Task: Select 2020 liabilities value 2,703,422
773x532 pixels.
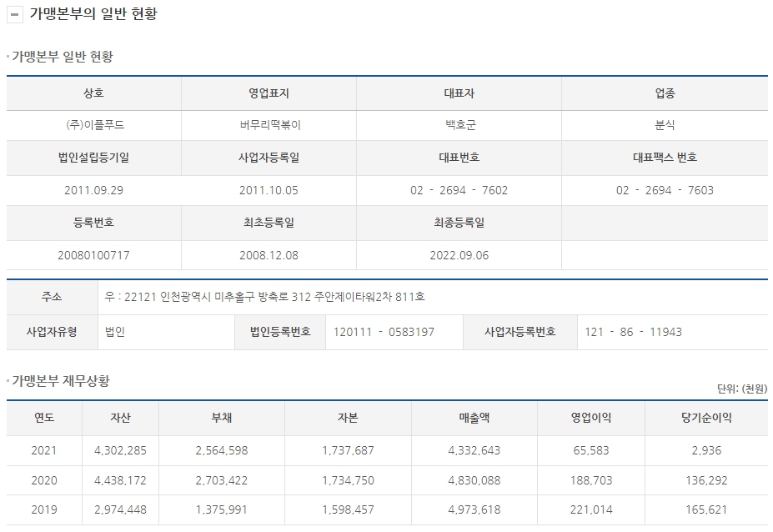Action: point(221,481)
